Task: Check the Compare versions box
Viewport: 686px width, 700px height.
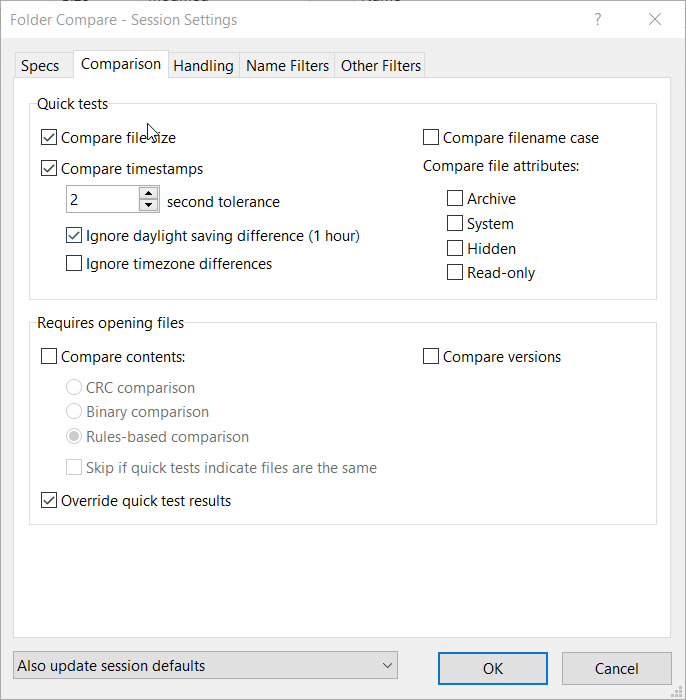Action: tap(431, 357)
